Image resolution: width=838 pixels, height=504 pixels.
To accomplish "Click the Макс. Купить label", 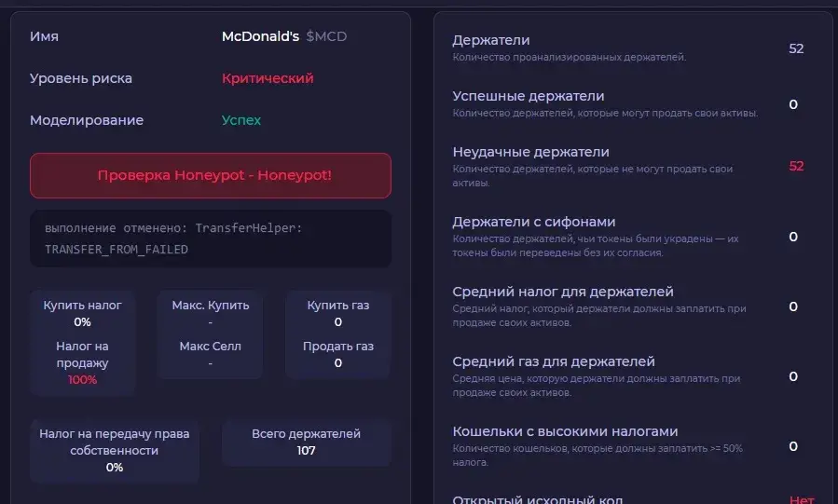I will [x=211, y=305].
